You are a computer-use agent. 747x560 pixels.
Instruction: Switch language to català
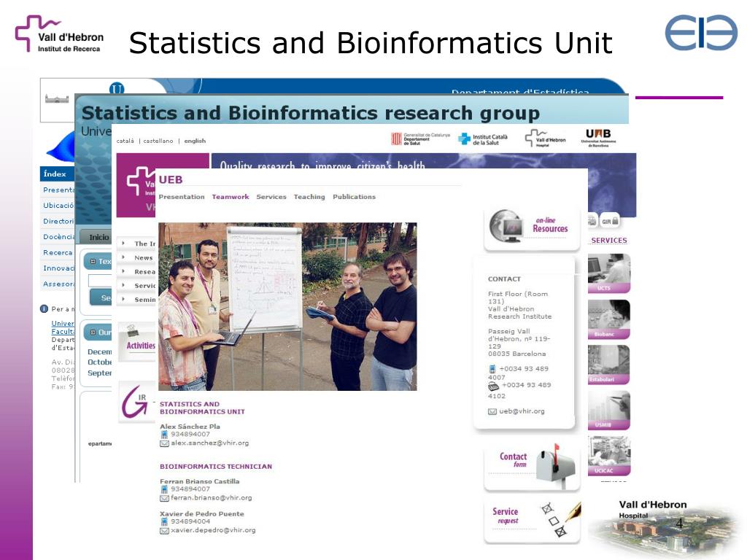tap(125, 141)
